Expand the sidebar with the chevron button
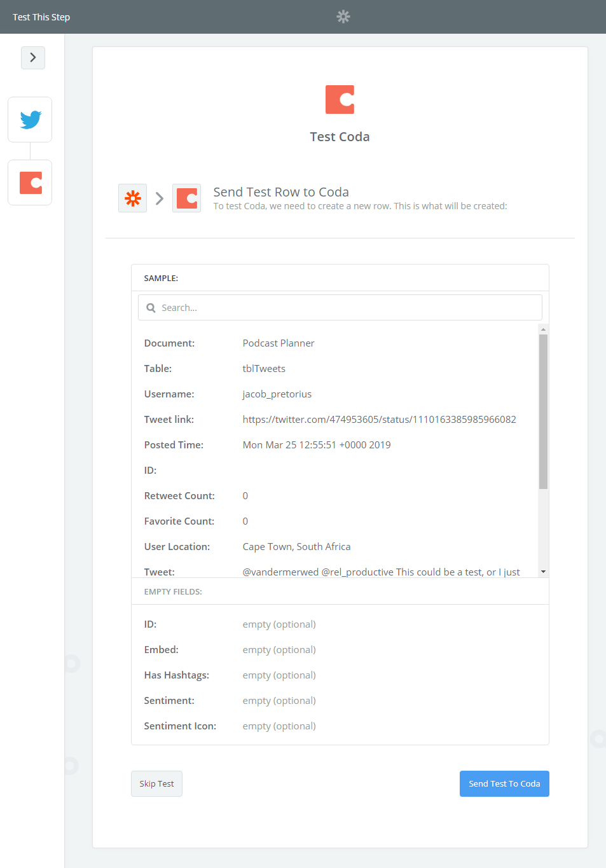This screenshot has width=606, height=868. pos(33,58)
